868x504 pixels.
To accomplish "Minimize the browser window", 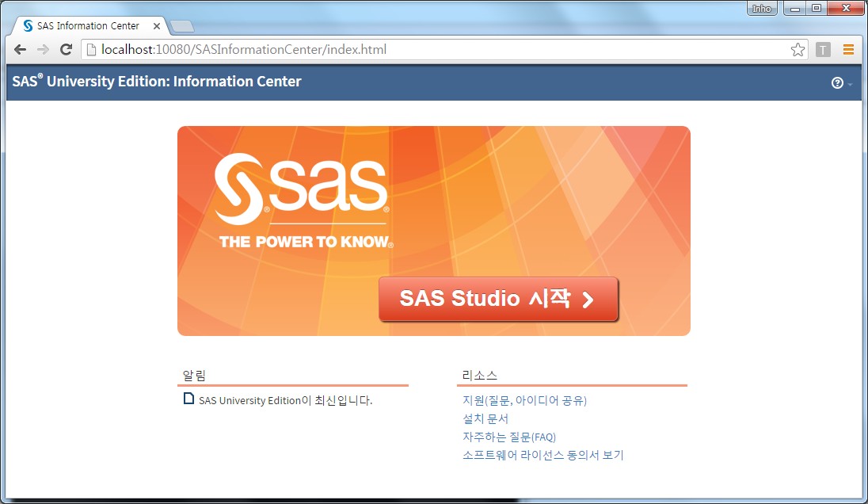I will pyautogui.click(x=795, y=8).
